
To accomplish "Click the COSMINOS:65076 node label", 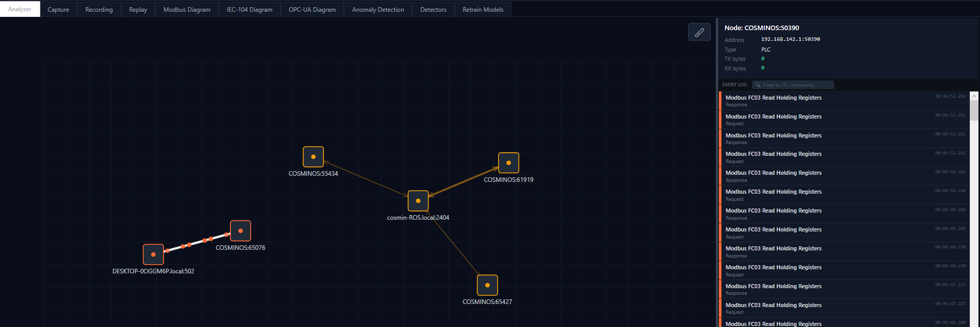I will pos(241,248).
